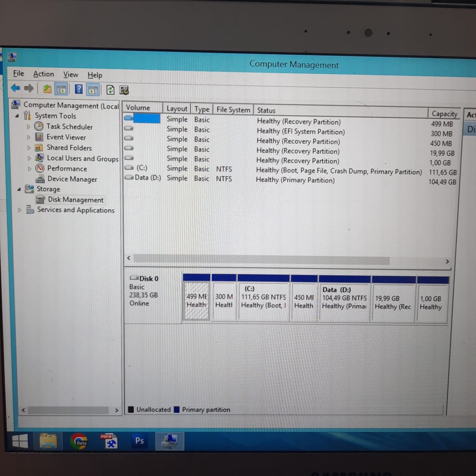Sort by the File System column header
This screenshot has width=476, height=476.
pyautogui.click(x=233, y=110)
